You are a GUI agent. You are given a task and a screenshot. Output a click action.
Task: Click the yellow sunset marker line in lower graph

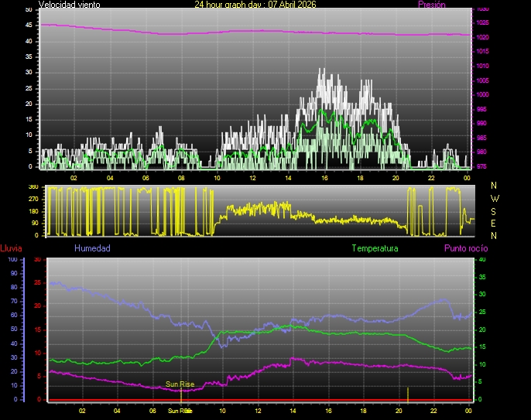click(x=408, y=393)
